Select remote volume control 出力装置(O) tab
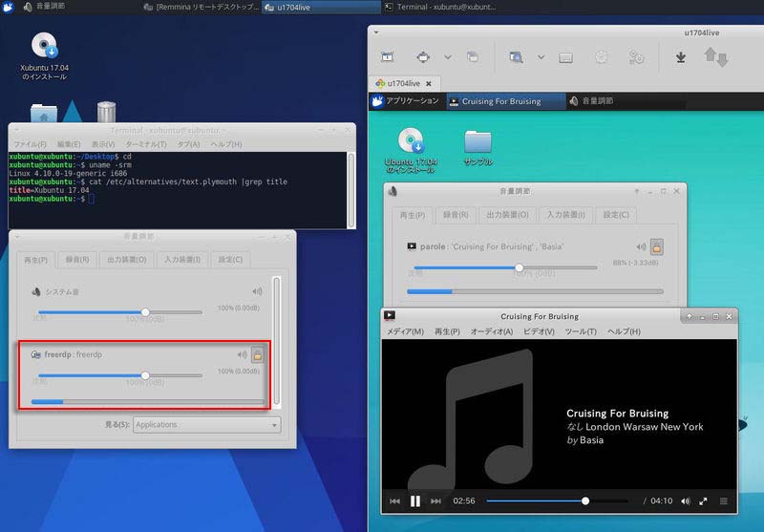The height and width of the screenshot is (532, 764). pos(507,215)
